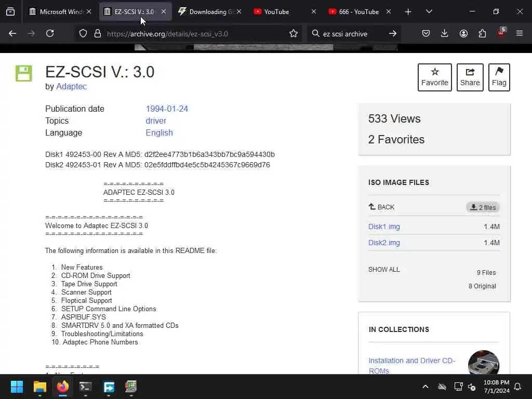Close the 666 - YouTube tab
This screenshot has height=399, width=532.
389,11
